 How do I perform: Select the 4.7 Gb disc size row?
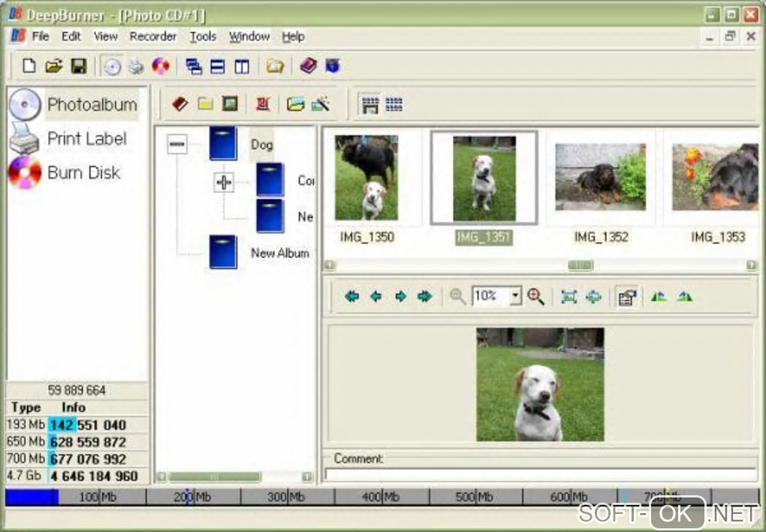click(x=77, y=476)
